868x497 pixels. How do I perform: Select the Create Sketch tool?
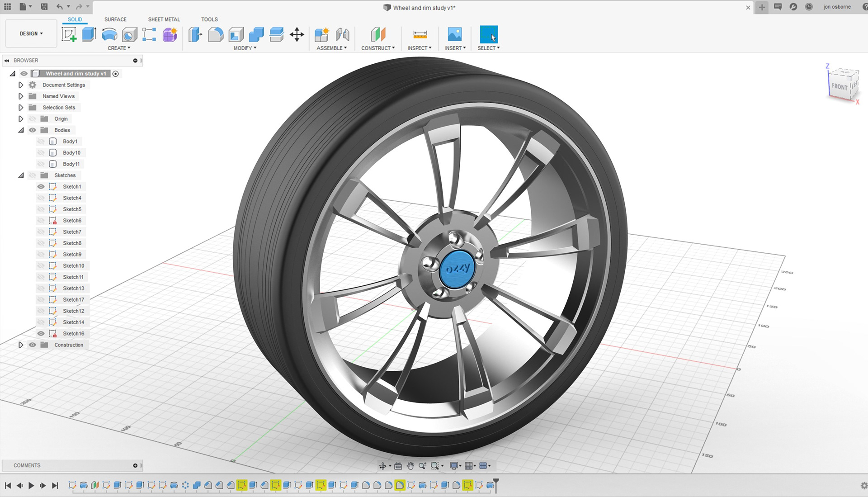[69, 34]
